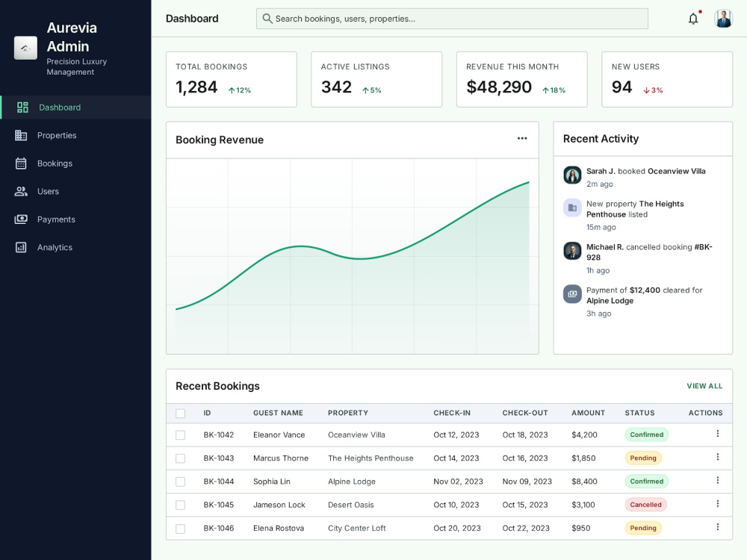Click the Confirmed status badge for Eleanor Vance
The image size is (747, 560).
646,435
